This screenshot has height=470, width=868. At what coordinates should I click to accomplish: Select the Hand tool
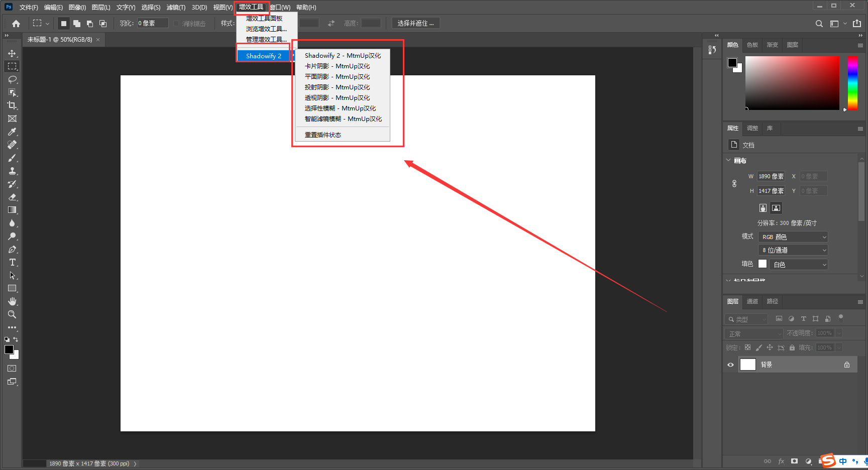coord(12,301)
